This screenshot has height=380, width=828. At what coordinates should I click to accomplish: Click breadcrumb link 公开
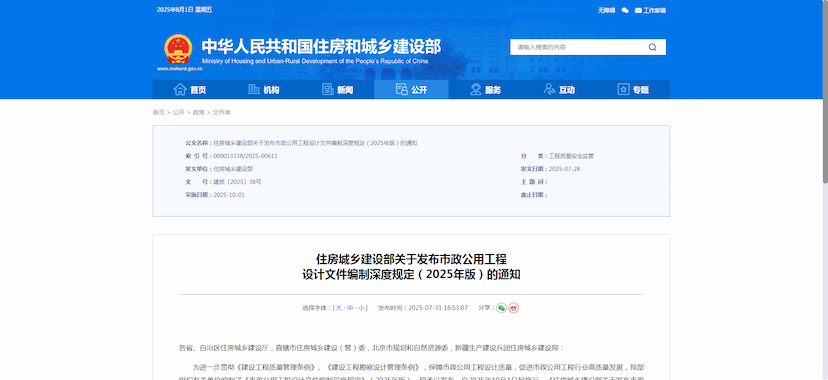pyautogui.click(x=178, y=112)
